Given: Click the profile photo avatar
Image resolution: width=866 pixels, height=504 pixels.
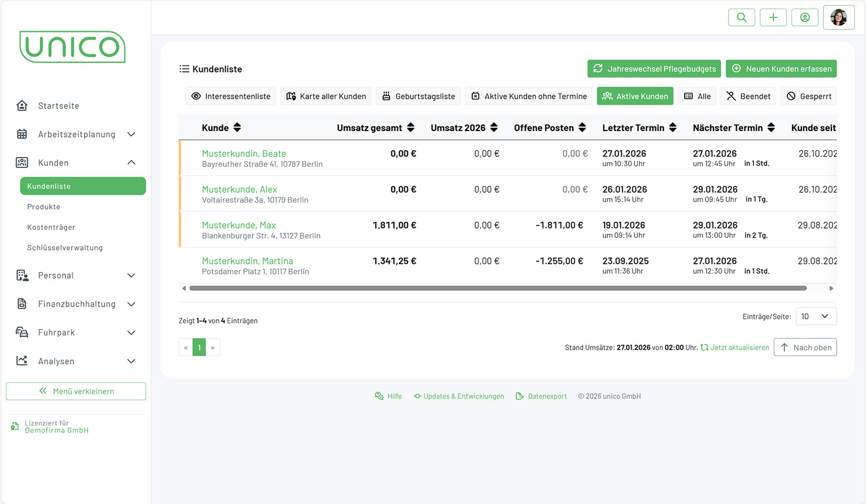Looking at the screenshot, I should [x=838, y=17].
